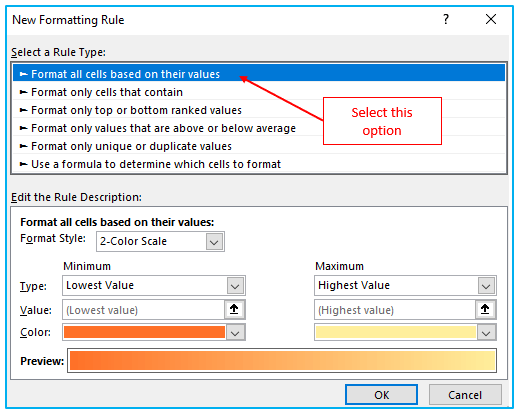Open the Minimum Color dropdown arrow
This screenshot has width=522, height=416.
tap(235, 332)
